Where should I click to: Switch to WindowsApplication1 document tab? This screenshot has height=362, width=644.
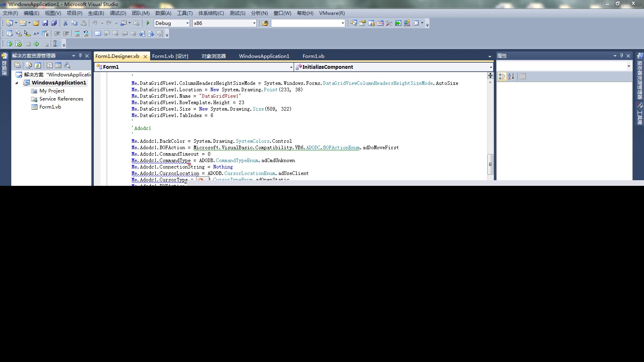(264, 56)
